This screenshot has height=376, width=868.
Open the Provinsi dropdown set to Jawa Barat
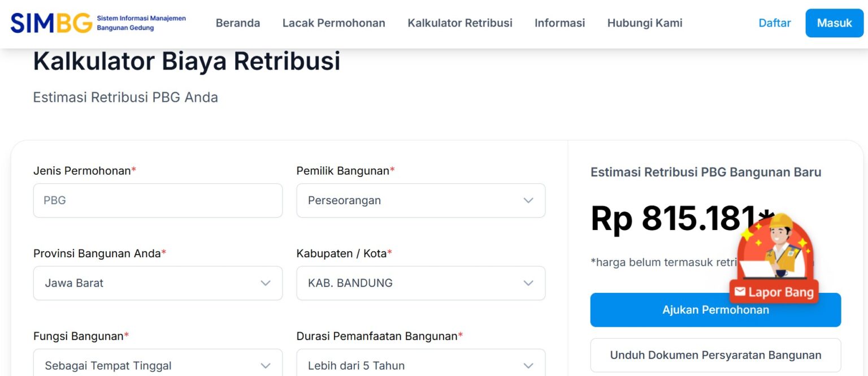(158, 283)
